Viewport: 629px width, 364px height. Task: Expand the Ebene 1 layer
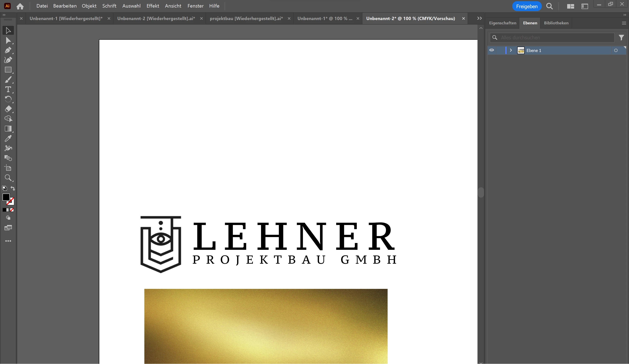click(511, 50)
